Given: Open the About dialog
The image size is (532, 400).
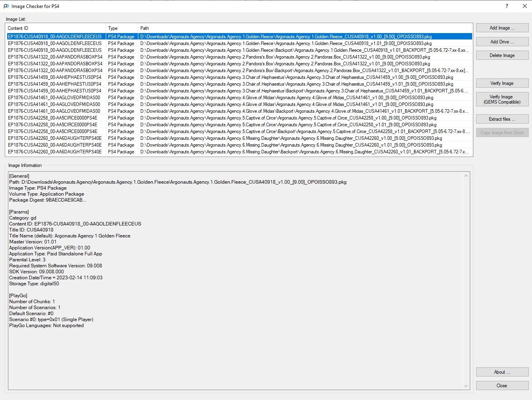Looking at the screenshot, I should point(502,372).
